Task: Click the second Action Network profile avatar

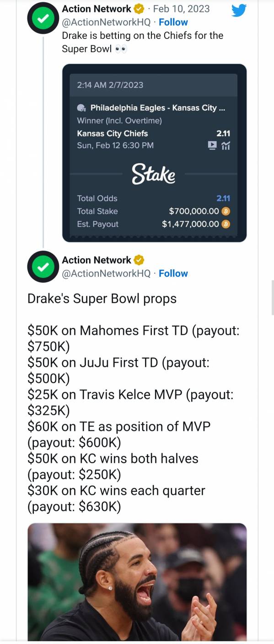Action: [43, 267]
